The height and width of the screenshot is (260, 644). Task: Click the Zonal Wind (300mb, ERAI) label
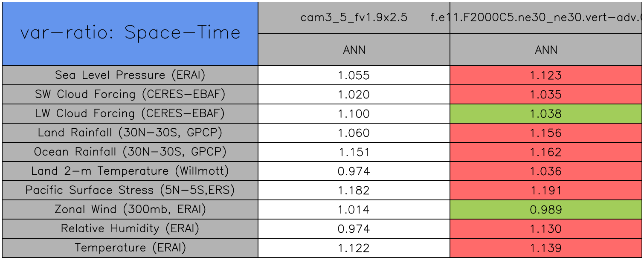[130, 210]
